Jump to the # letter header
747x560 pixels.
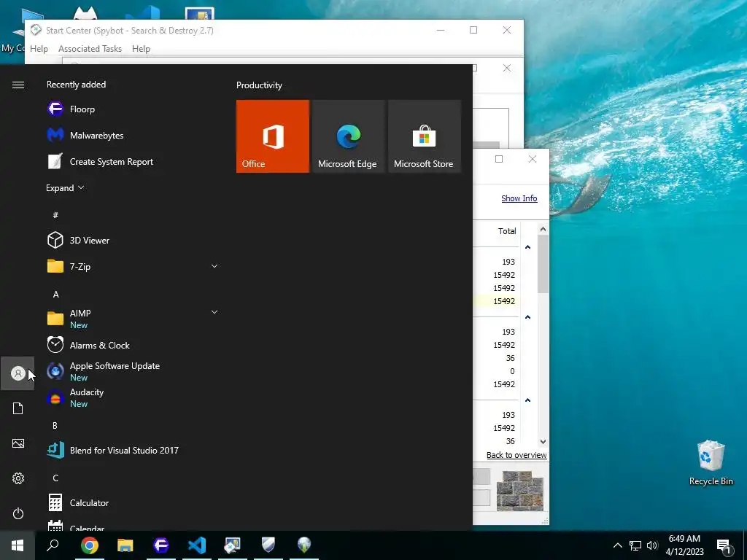pos(55,215)
